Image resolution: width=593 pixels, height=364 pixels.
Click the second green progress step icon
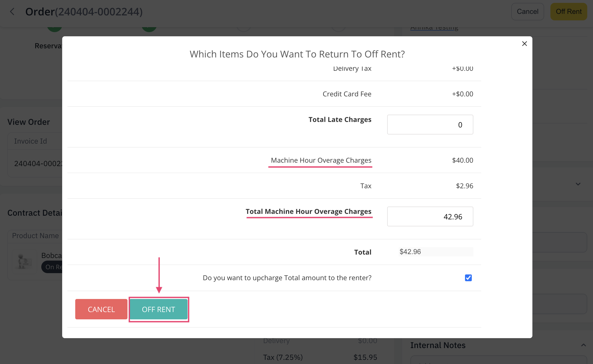coord(149,26)
